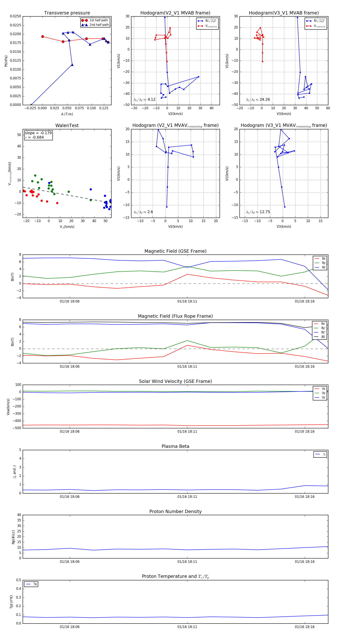The height and width of the screenshot is (644, 351).
Task: Click 'Vsw(km/s)' axis label
Action: tap(8, 407)
